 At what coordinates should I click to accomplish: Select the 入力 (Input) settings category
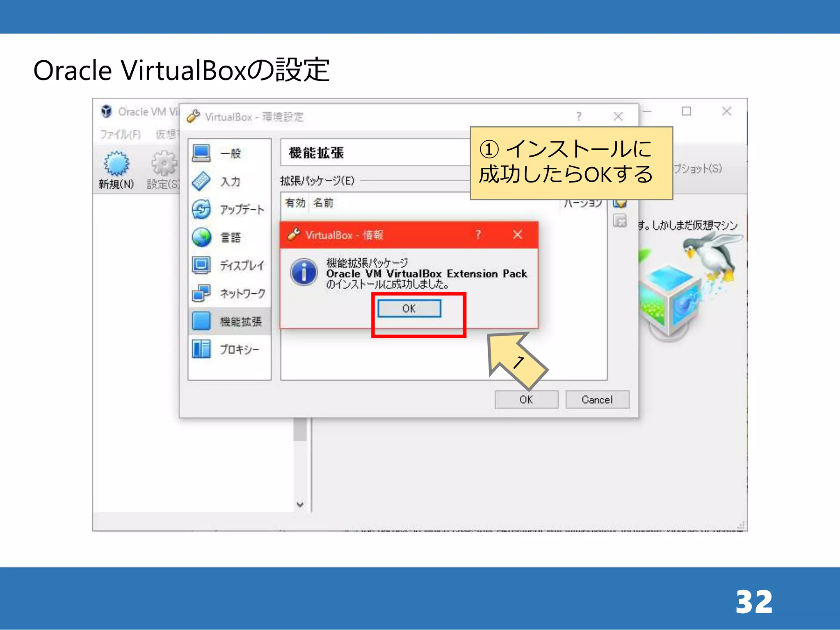point(230,181)
